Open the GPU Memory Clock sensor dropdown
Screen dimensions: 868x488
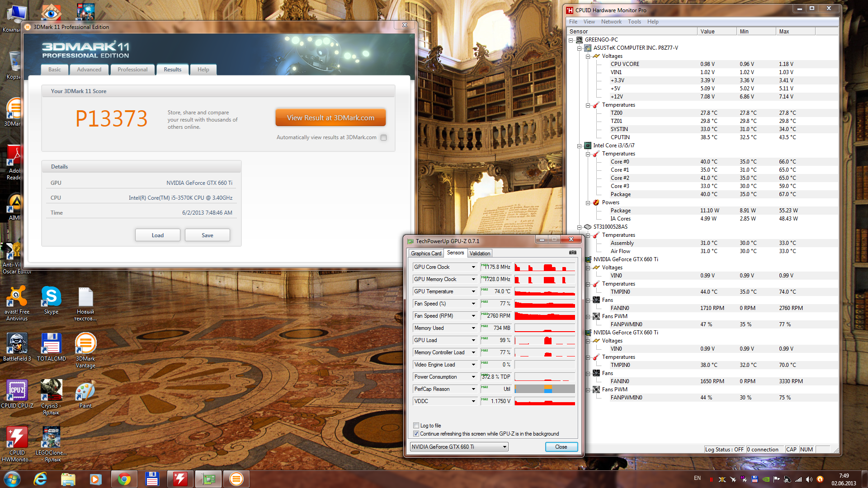pyautogui.click(x=473, y=279)
